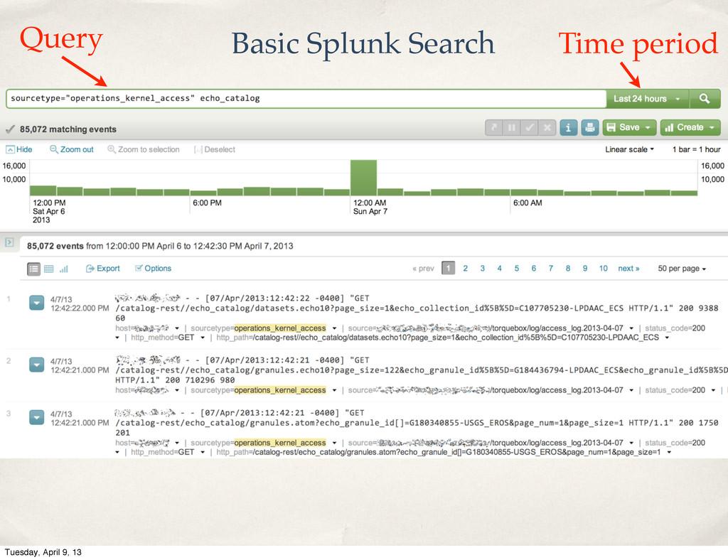Switch to table view icon
This screenshot has width=728, height=560.
tap(49, 269)
